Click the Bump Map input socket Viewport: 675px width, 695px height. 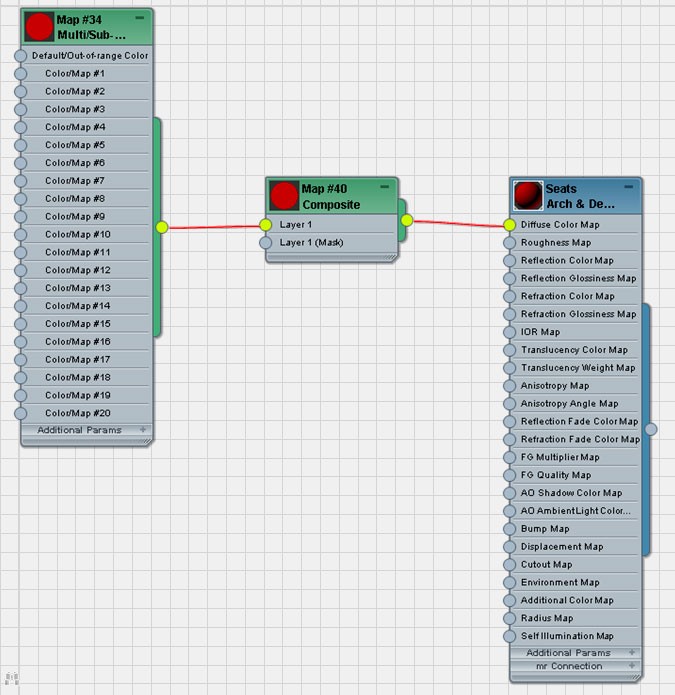pyautogui.click(x=510, y=529)
